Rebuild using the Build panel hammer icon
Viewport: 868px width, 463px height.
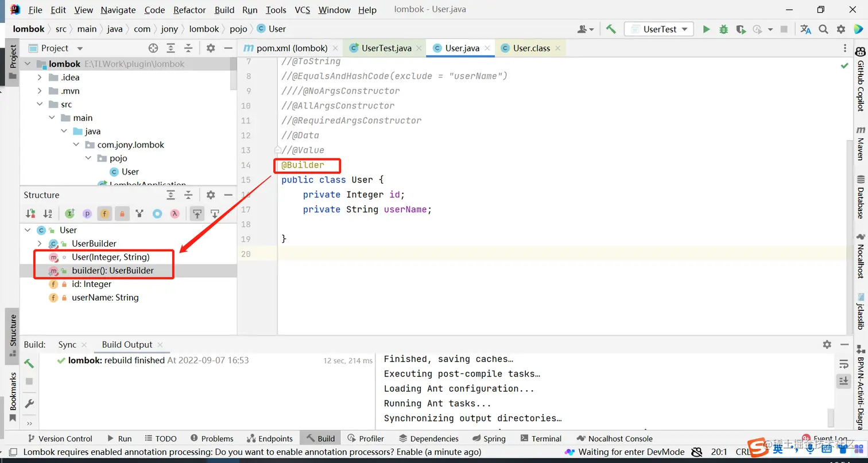29,364
